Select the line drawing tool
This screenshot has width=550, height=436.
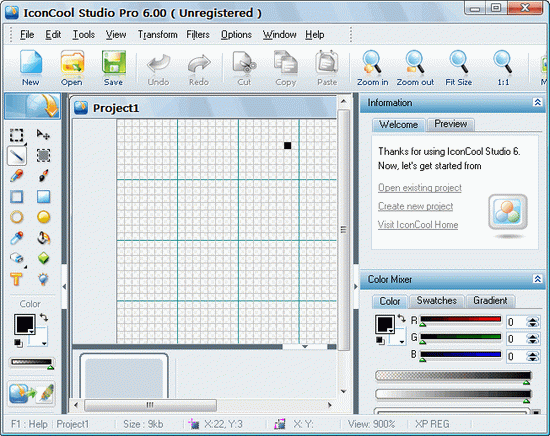tap(17, 155)
